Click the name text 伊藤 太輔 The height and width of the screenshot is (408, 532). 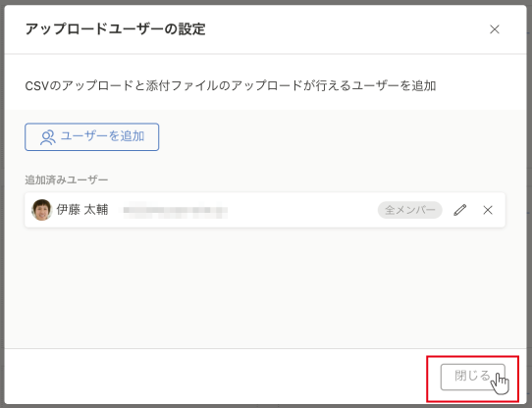pyautogui.click(x=82, y=210)
